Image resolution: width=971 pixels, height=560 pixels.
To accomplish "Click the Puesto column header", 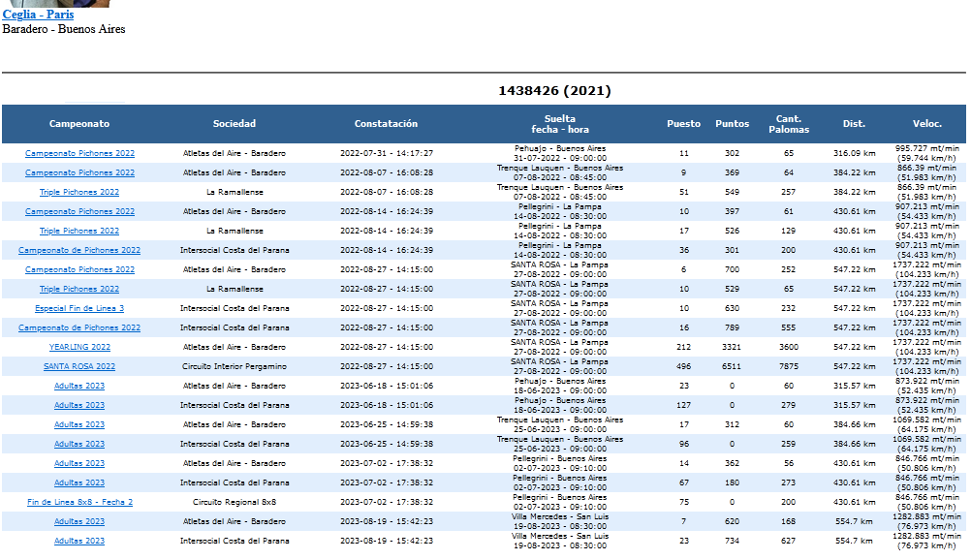I will [683, 124].
